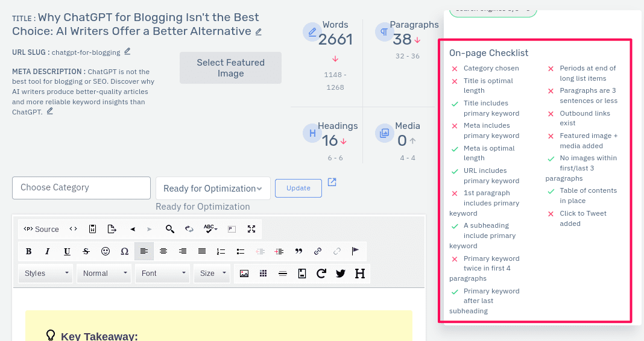
Task: Insert a numbered list
Action: point(221,251)
